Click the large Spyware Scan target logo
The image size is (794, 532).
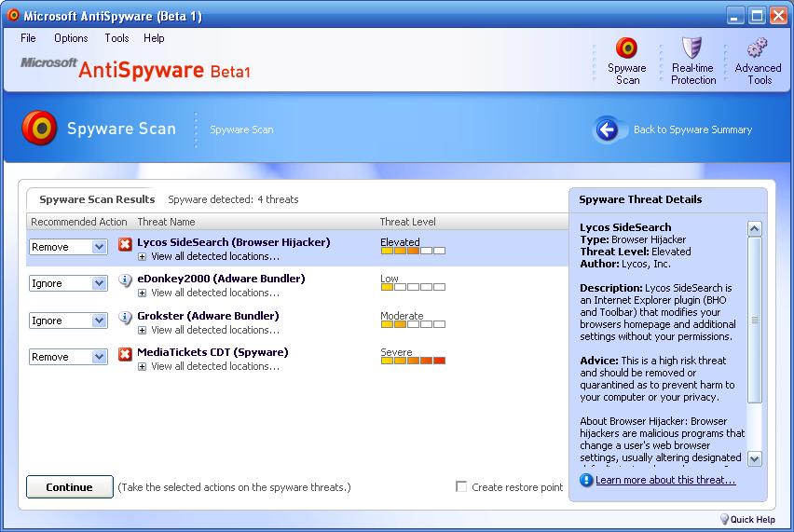pos(39,128)
